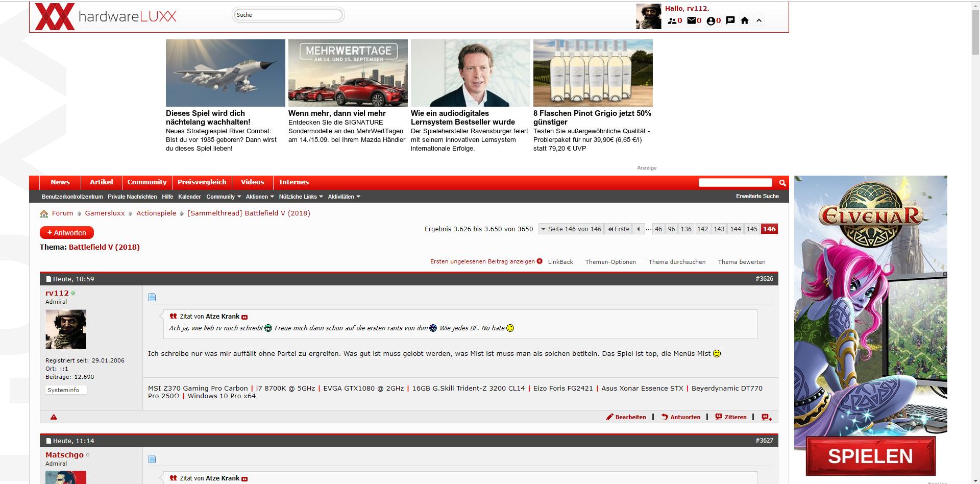Open Private Nachrichten link
The width and height of the screenshot is (980, 484).
tap(132, 197)
